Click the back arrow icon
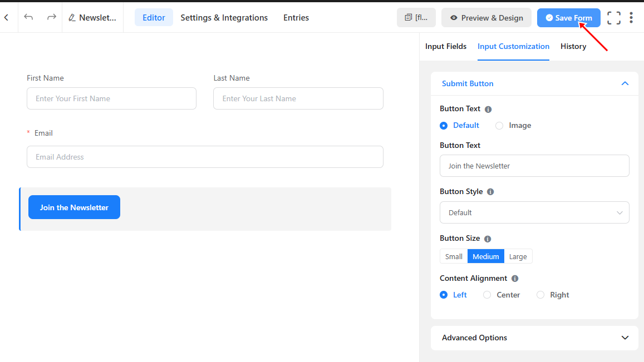The image size is (644, 362). point(7,17)
